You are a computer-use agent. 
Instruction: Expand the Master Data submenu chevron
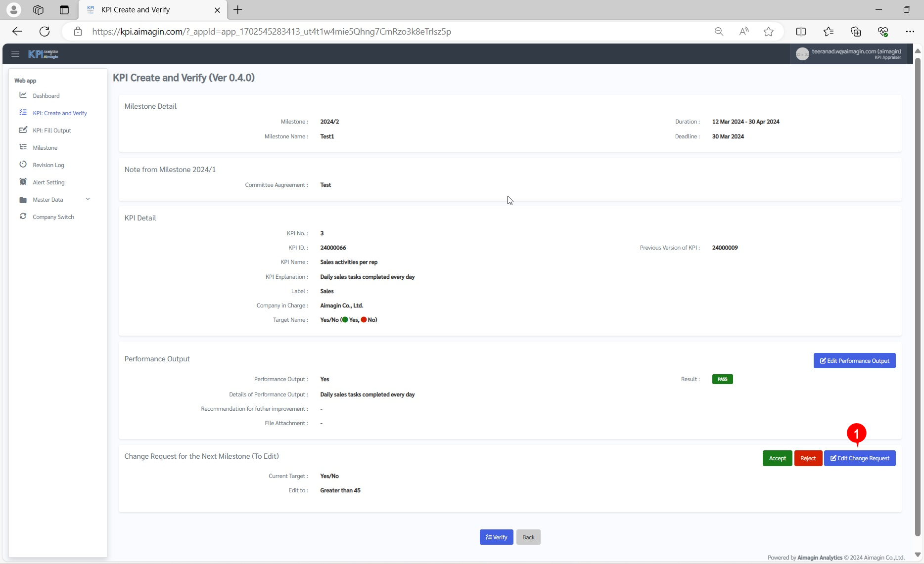click(88, 199)
